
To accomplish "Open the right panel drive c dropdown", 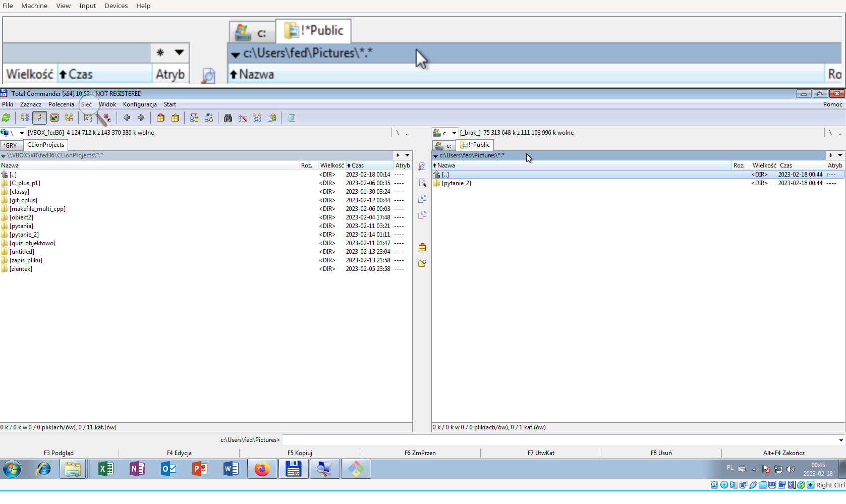I will (x=454, y=133).
